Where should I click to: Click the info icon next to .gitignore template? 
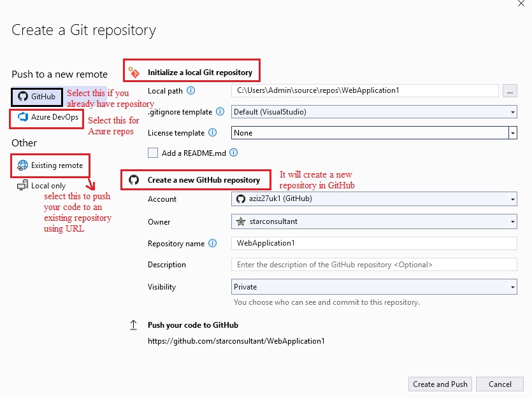point(220,111)
